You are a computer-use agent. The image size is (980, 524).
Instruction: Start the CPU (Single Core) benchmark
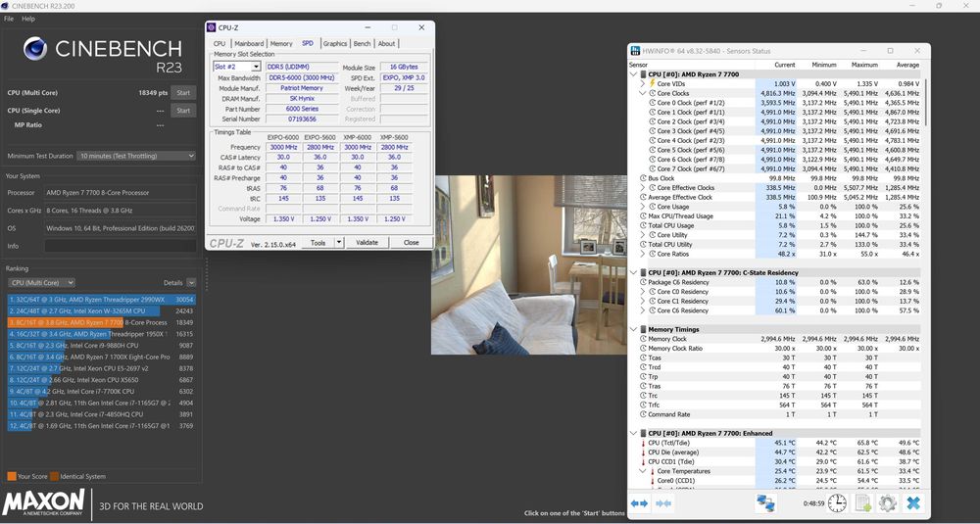point(183,111)
